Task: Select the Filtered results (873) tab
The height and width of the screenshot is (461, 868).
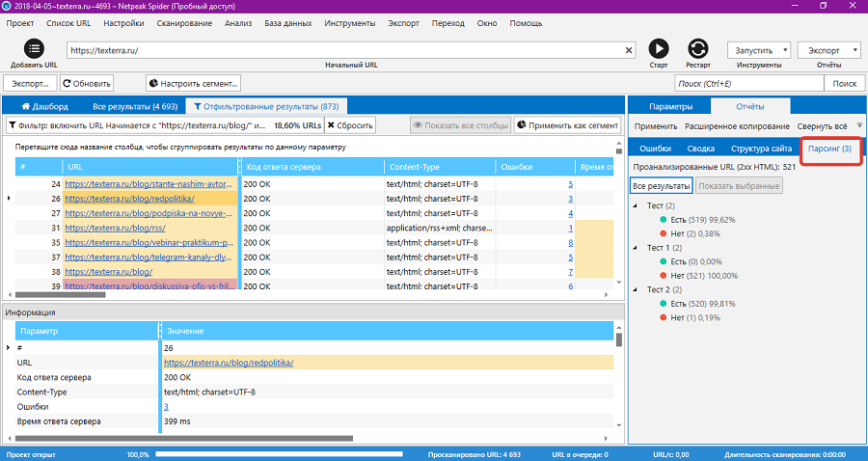Action: [x=266, y=106]
